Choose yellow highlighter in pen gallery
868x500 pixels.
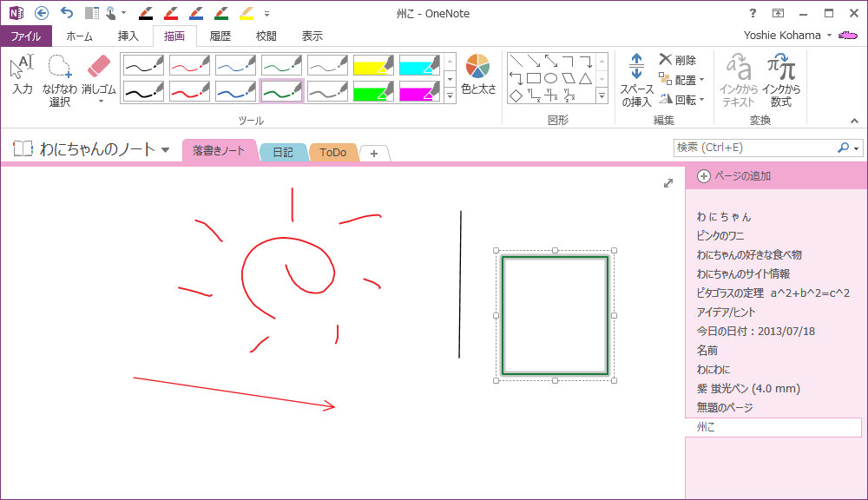[x=373, y=65]
